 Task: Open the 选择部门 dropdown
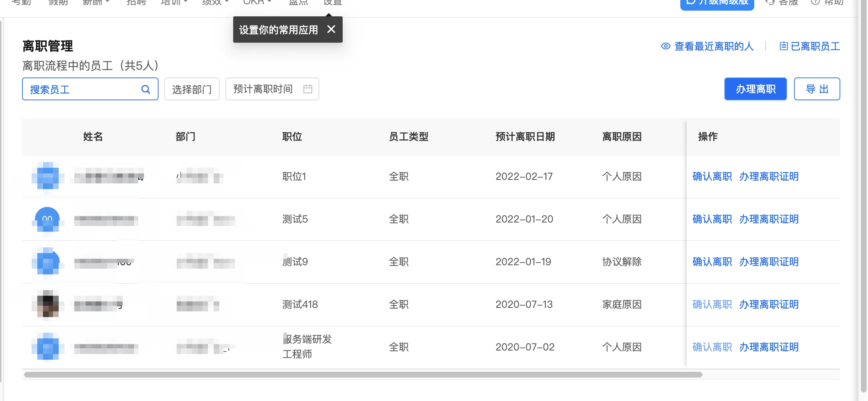192,89
